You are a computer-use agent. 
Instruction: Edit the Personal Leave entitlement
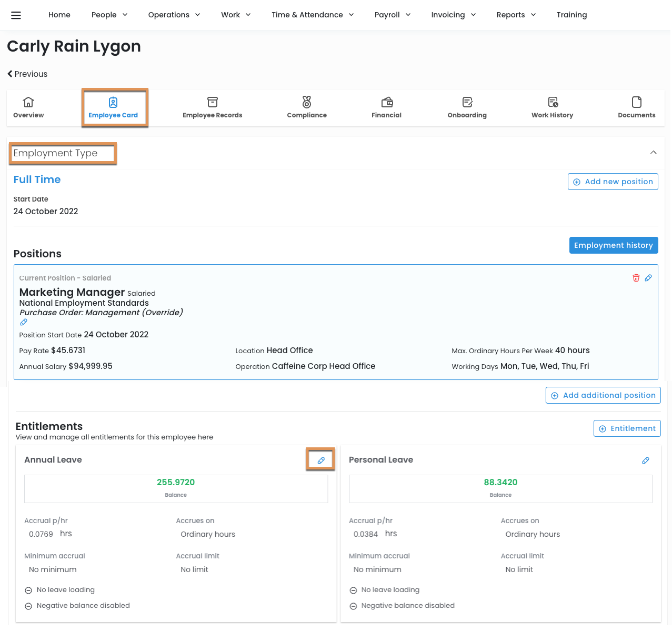coord(646,460)
